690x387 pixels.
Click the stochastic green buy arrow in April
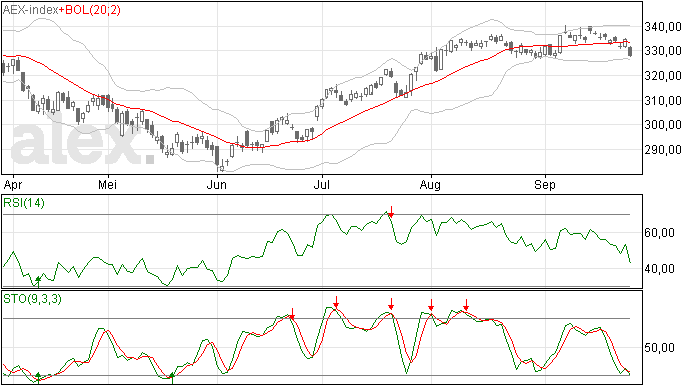coord(38,378)
